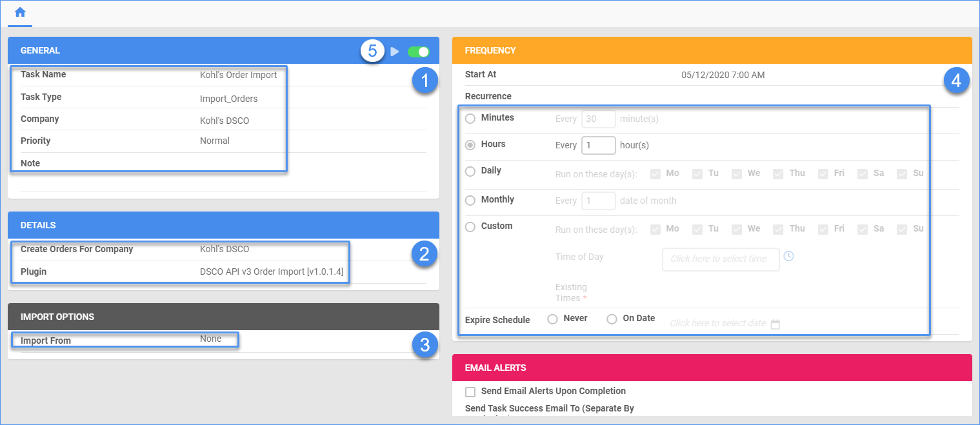Click the DETAILS panel header
The width and height of the screenshot is (980, 425).
[223, 225]
